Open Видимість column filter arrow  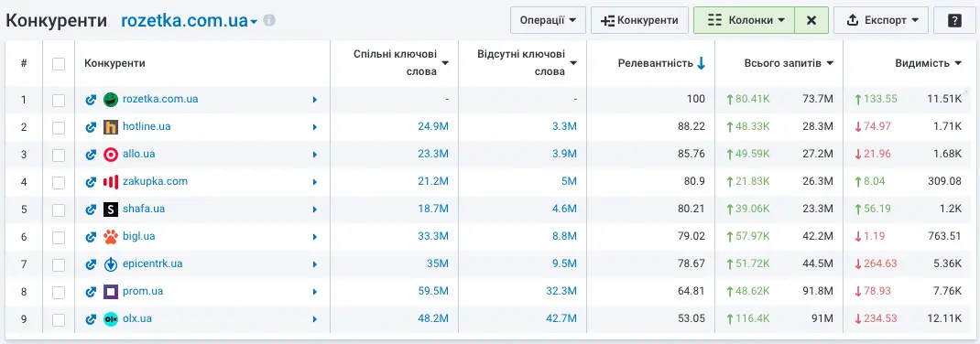tap(958, 63)
